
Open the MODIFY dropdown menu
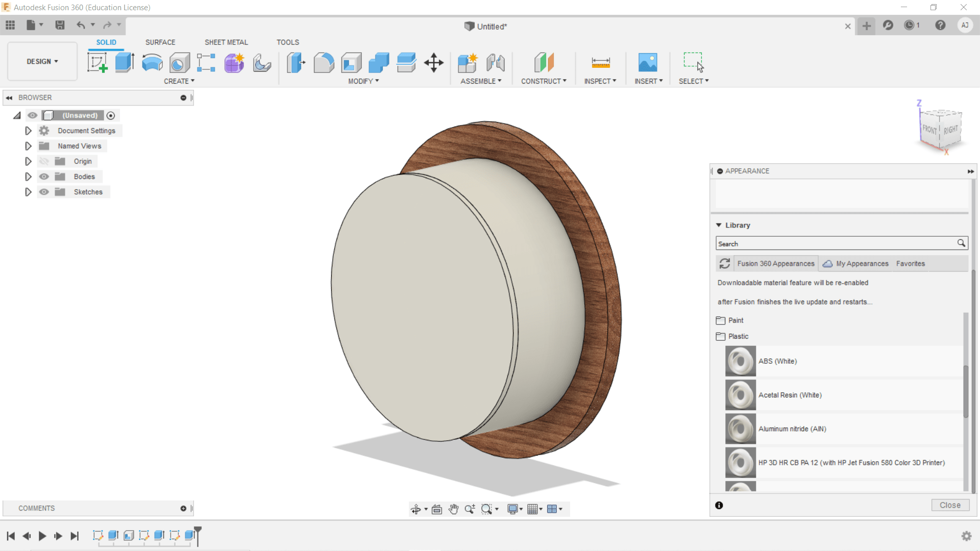pos(363,81)
